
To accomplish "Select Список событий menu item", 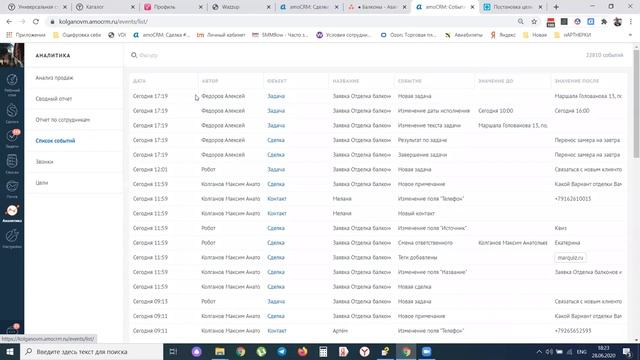I will click(55, 141).
